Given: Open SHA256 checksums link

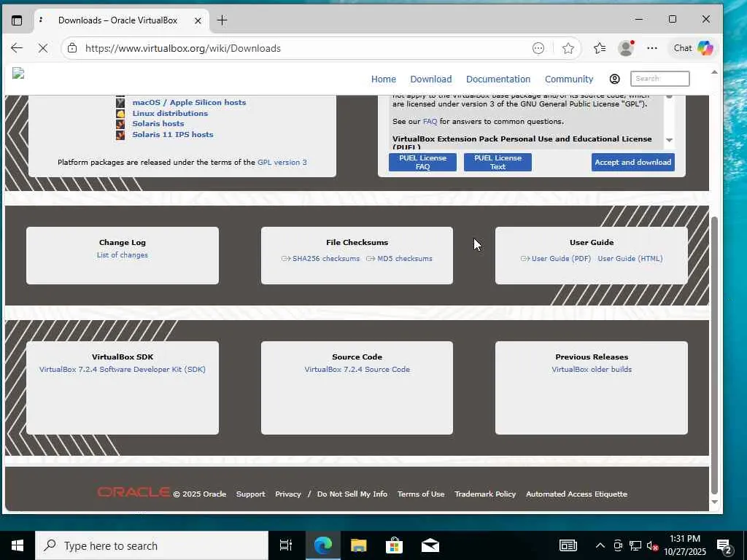Looking at the screenshot, I should (326, 259).
